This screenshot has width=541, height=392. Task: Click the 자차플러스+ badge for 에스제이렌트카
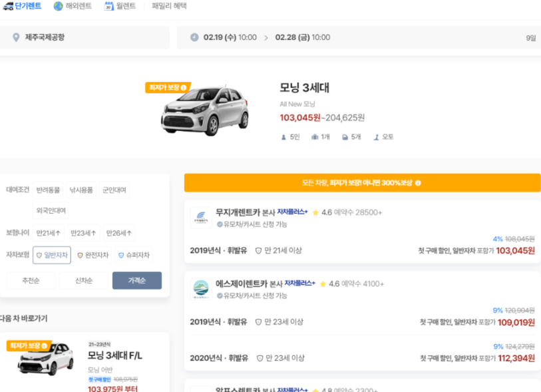pos(300,284)
